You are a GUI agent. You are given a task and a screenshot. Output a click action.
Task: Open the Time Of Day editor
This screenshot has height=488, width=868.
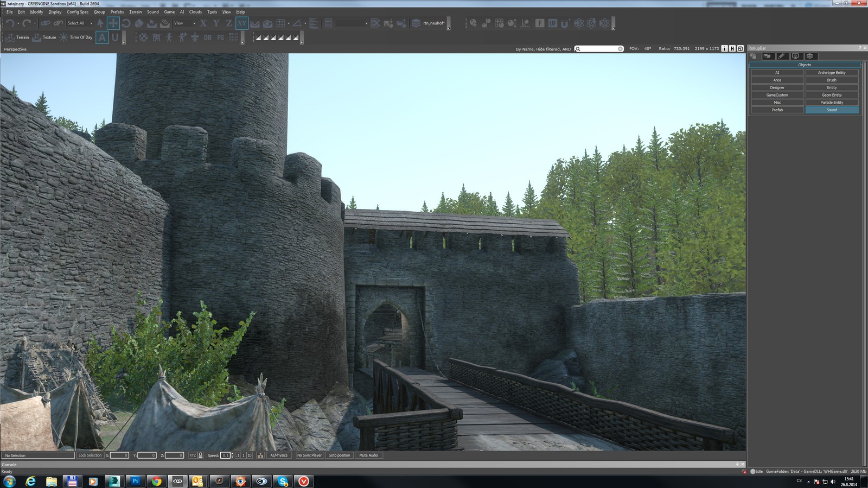76,37
